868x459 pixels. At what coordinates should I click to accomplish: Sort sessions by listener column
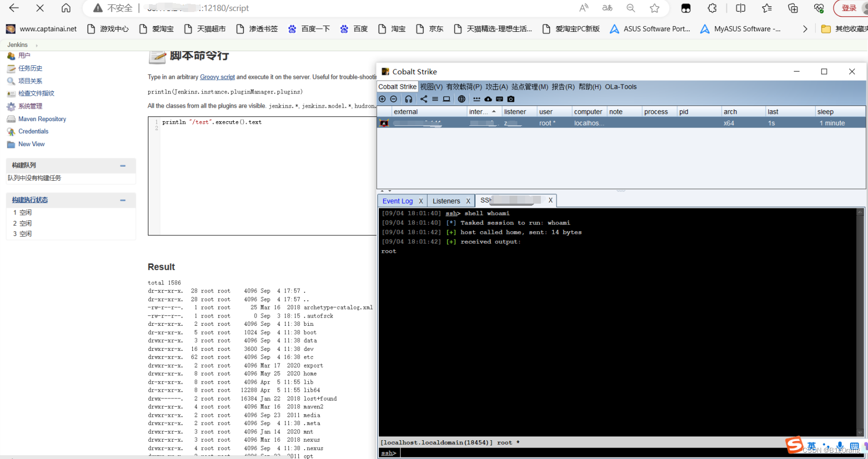coord(519,112)
